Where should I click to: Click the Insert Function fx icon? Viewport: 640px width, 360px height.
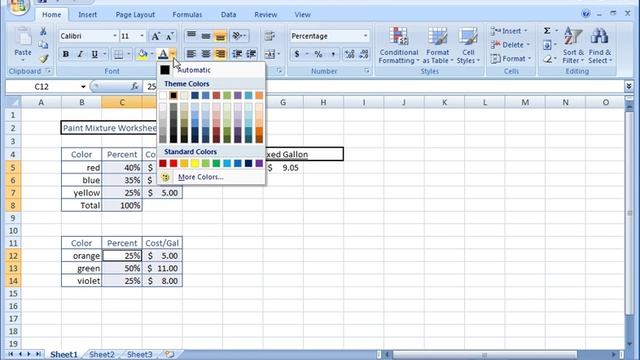coord(135,87)
